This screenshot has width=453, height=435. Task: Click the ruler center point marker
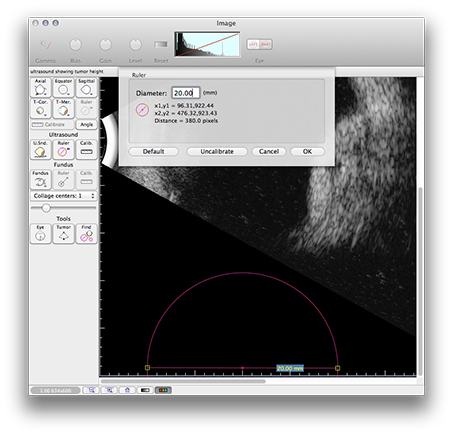(x=242, y=368)
